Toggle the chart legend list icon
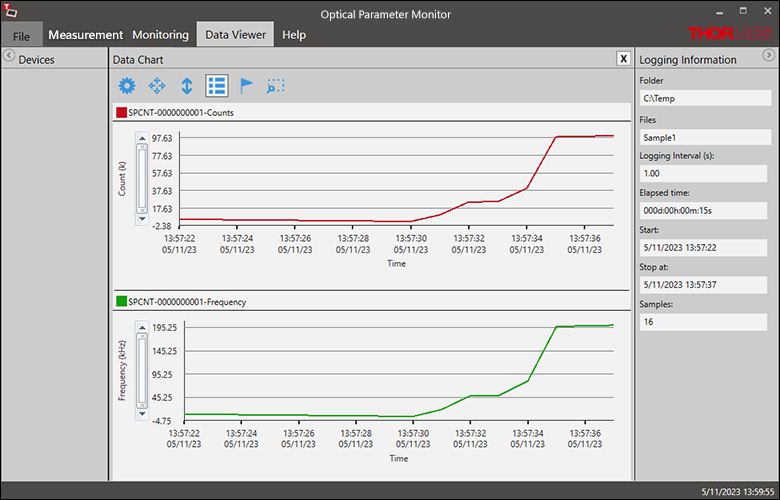Image resolution: width=780 pixels, height=500 pixels. coord(216,87)
